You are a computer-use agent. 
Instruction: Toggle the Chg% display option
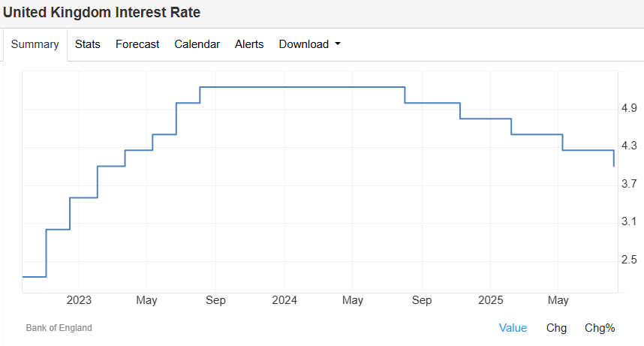(x=600, y=328)
